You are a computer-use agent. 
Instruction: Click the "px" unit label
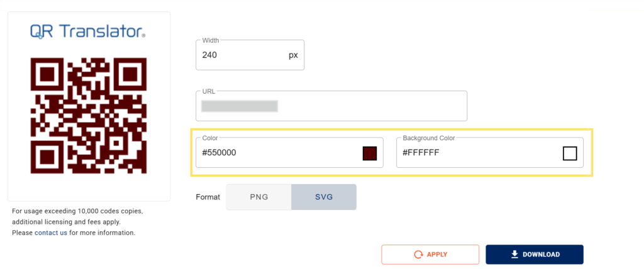[x=293, y=55]
